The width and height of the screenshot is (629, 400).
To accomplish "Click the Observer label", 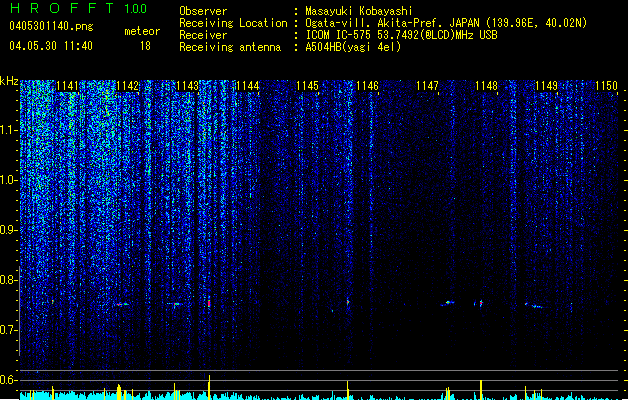I will [203, 11].
